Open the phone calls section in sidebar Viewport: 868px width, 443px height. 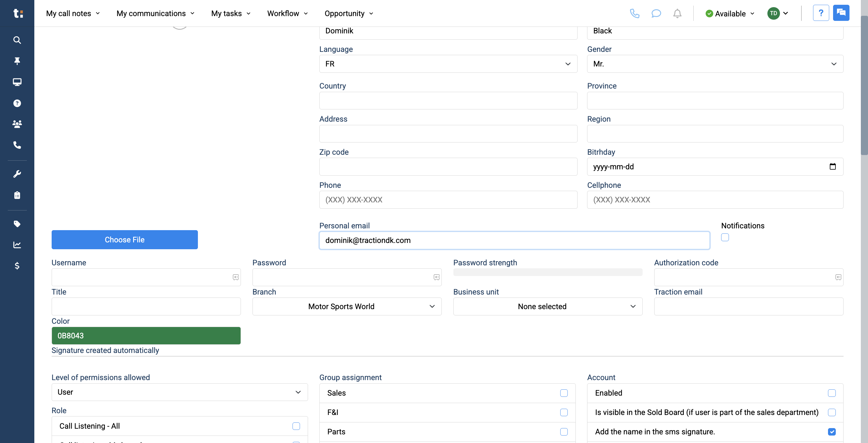pos(17,145)
